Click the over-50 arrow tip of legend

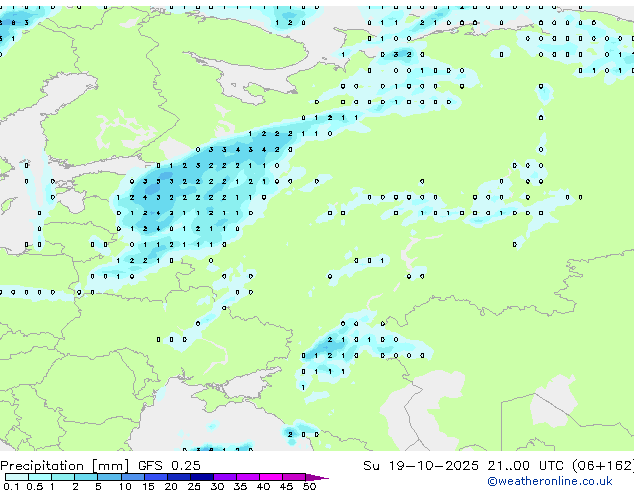click(317, 477)
